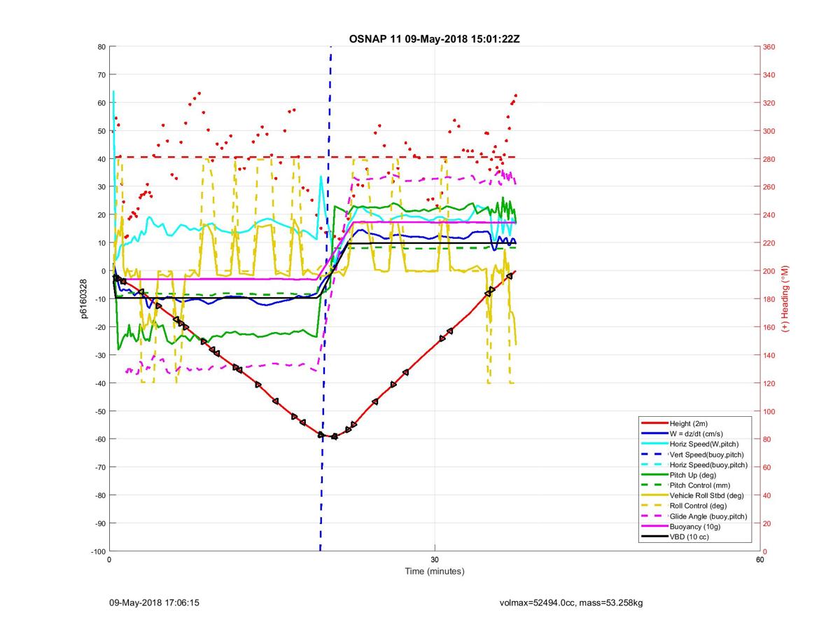Click the plot title "OSNAP 11 09-May-2018 15:01:22Z"
Image resolution: width=840 pixels, height=620 pixels.
[434, 39]
